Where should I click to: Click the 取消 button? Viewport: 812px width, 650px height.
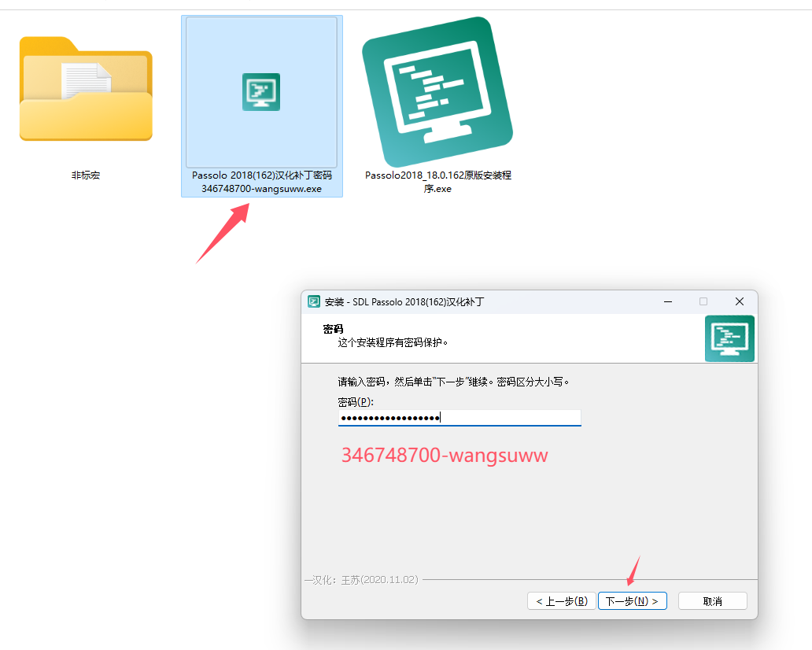[x=713, y=600]
